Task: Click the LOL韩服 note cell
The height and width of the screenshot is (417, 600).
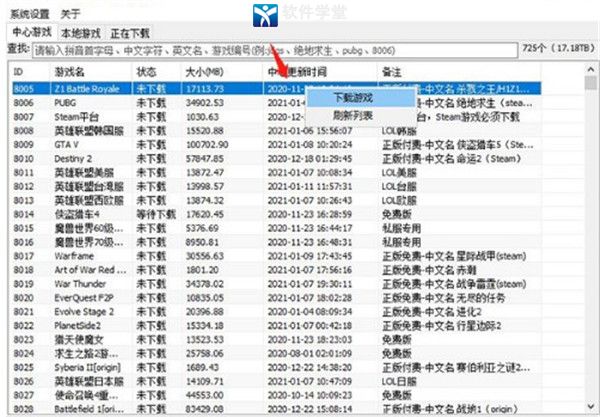Action: pos(399,131)
